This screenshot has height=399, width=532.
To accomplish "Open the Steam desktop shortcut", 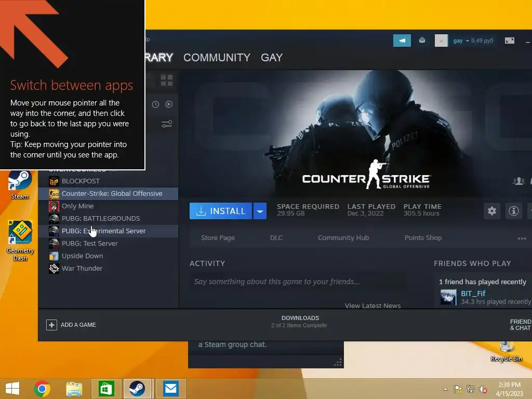I will (20, 185).
